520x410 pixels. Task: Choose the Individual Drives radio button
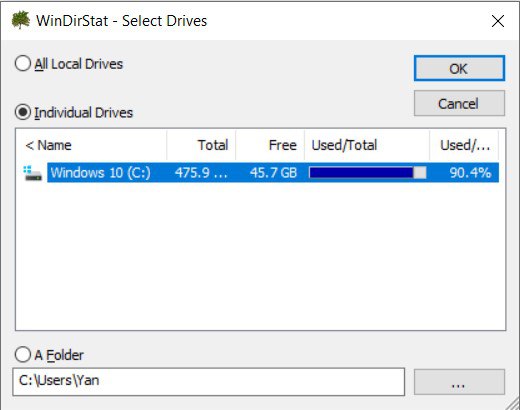(74, 112)
